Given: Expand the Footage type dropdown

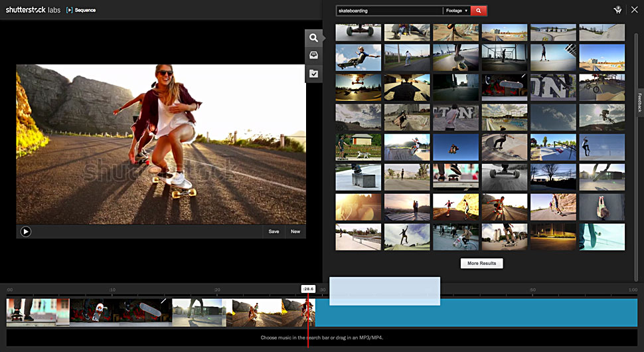Looking at the screenshot, I should 457,11.
